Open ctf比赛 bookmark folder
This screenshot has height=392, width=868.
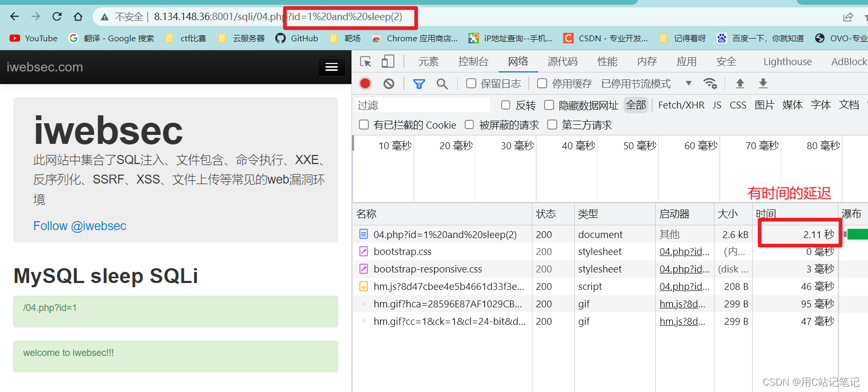point(186,38)
